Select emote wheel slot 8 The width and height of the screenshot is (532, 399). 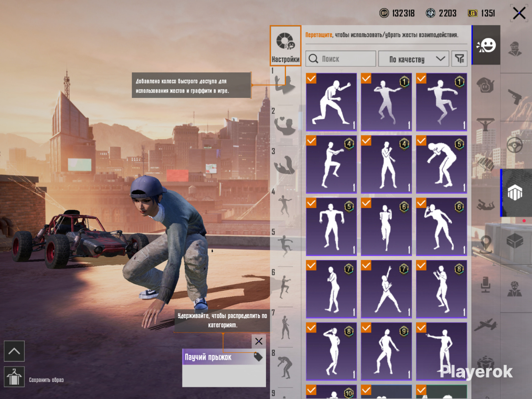tap(285, 366)
